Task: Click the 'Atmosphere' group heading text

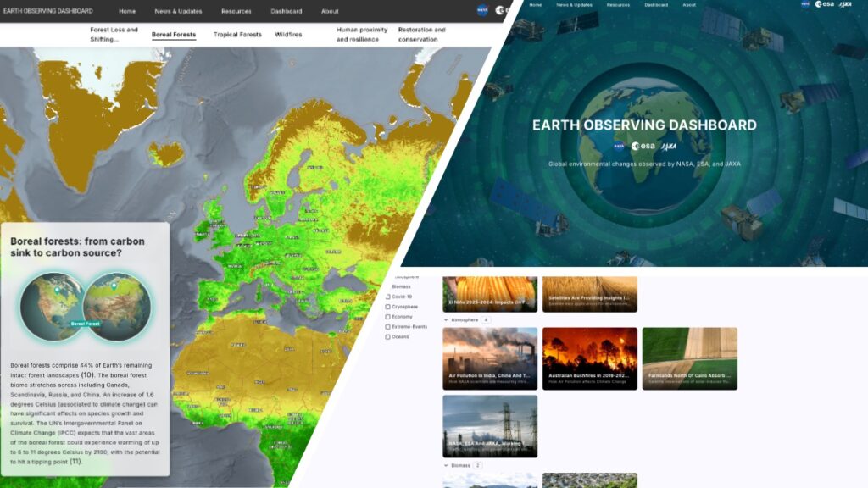Action: click(x=465, y=319)
